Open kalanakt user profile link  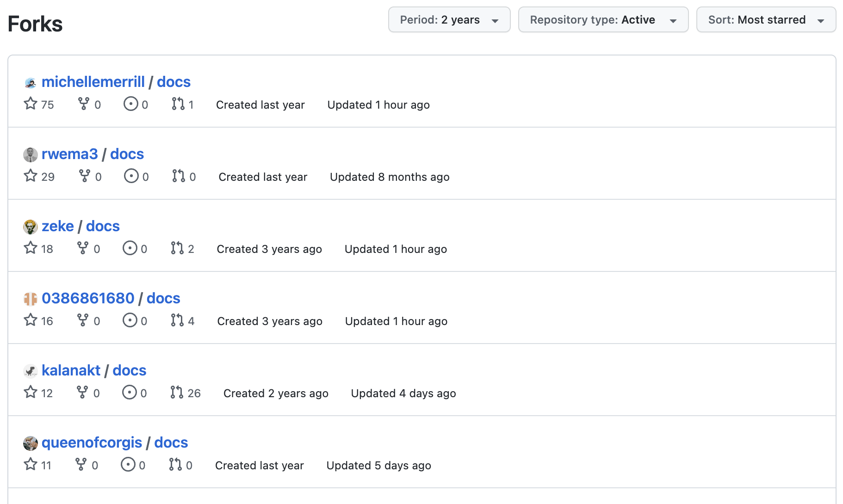coord(71,370)
